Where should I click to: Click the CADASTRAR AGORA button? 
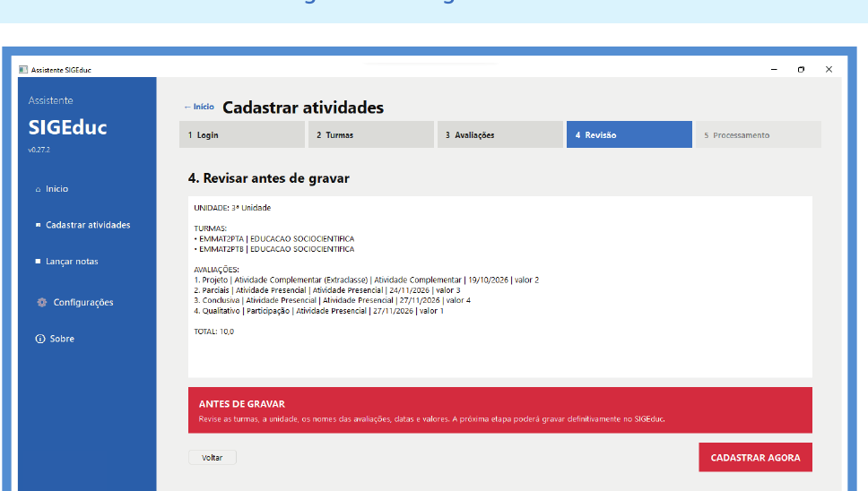coord(755,457)
